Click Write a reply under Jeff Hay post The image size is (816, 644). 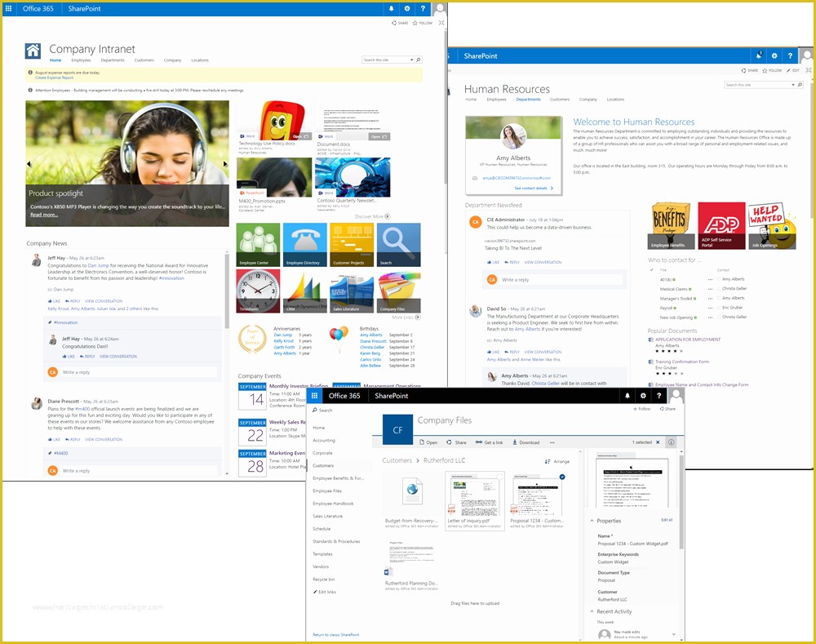pyautogui.click(x=139, y=372)
